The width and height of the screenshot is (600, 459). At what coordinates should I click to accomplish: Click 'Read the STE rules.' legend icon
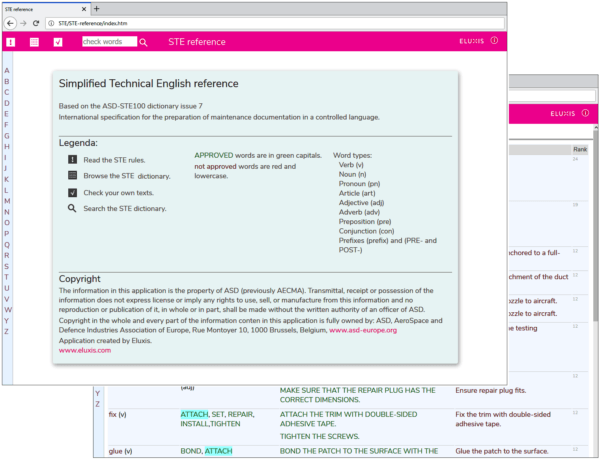pos(72,160)
